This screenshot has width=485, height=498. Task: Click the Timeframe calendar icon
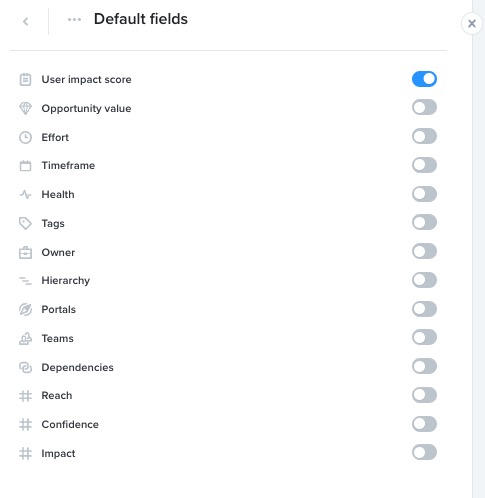pos(25,166)
